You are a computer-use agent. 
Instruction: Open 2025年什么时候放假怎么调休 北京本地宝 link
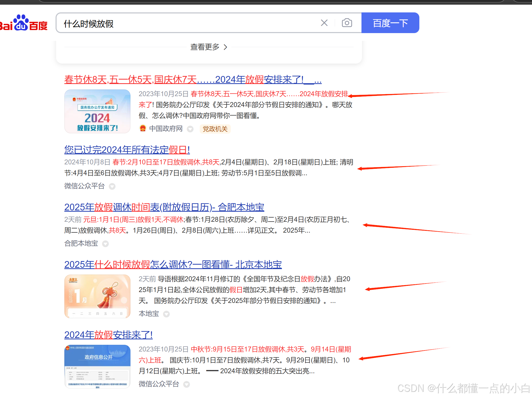(x=173, y=265)
